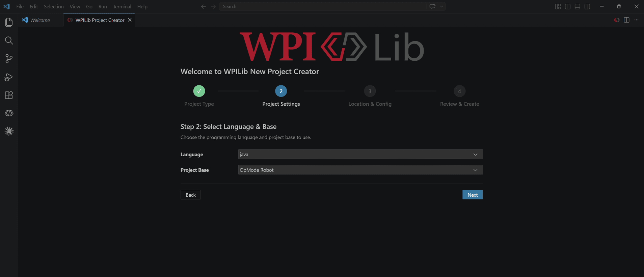
Task: Click the starburst icon in the activity bar
Action: click(9, 131)
